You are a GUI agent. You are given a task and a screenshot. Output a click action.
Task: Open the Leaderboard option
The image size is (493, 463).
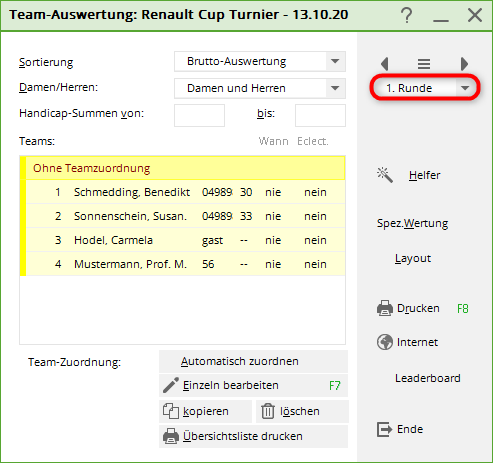[x=428, y=378]
